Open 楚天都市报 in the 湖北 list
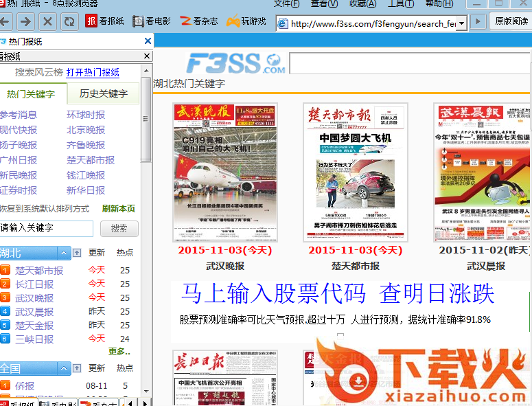The height and width of the screenshot is (406, 532). click(39, 271)
